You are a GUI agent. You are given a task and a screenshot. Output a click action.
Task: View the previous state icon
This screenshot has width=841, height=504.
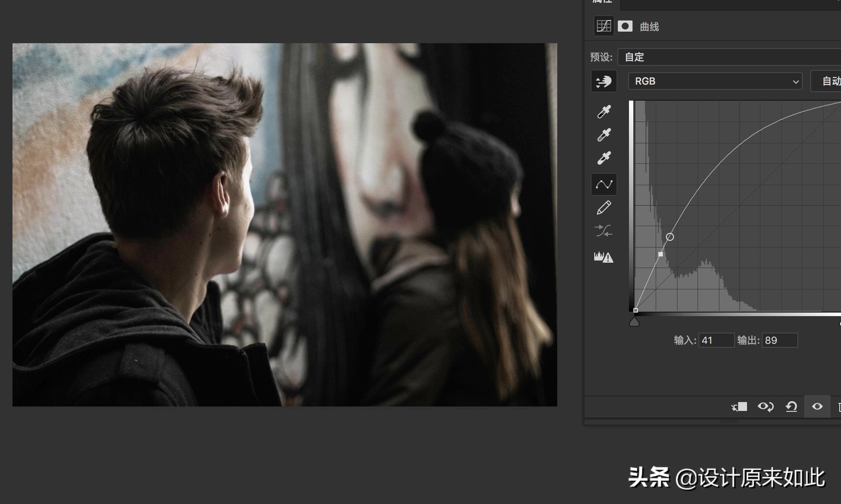pos(766,406)
